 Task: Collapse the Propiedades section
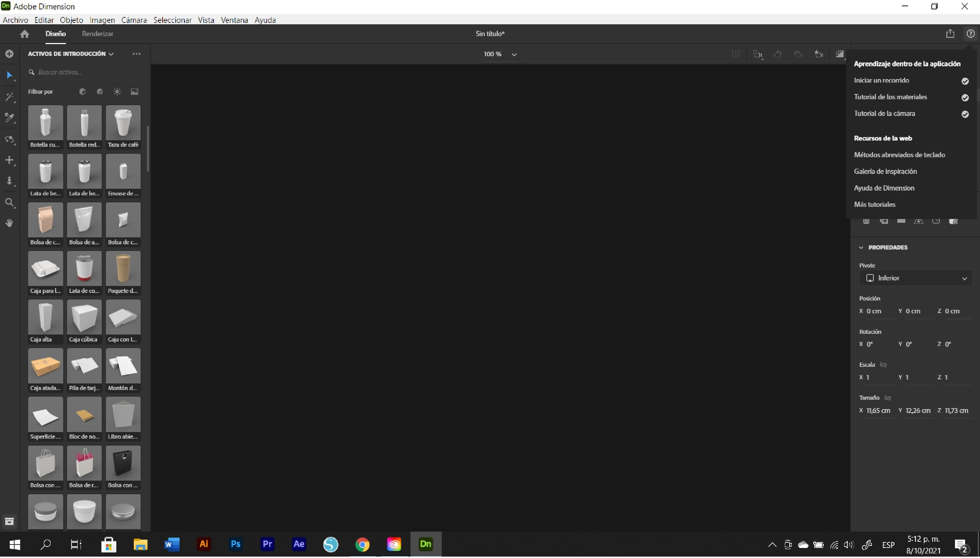[861, 247]
